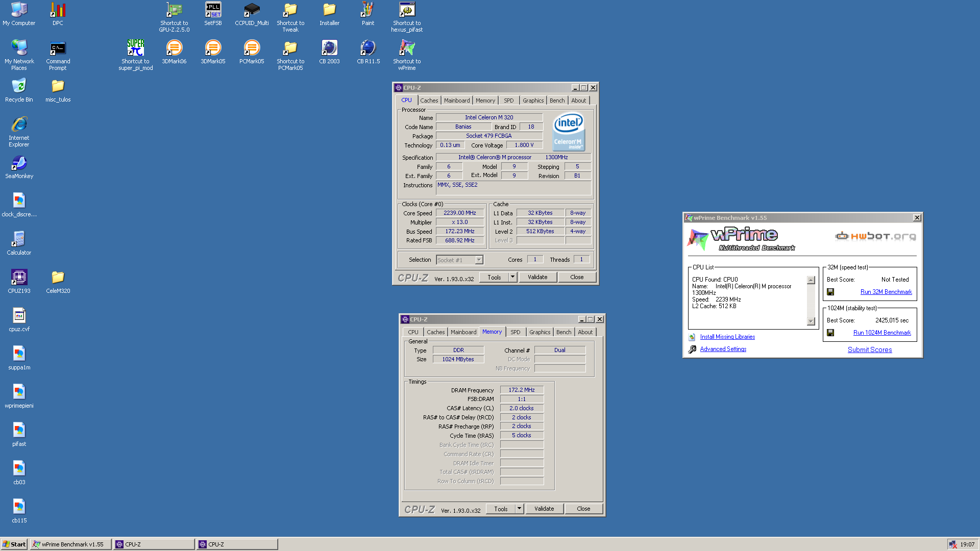Image resolution: width=980 pixels, height=551 pixels.
Task: Launch the Command Prompt icon
Action: pyautogui.click(x=58, y=55)
